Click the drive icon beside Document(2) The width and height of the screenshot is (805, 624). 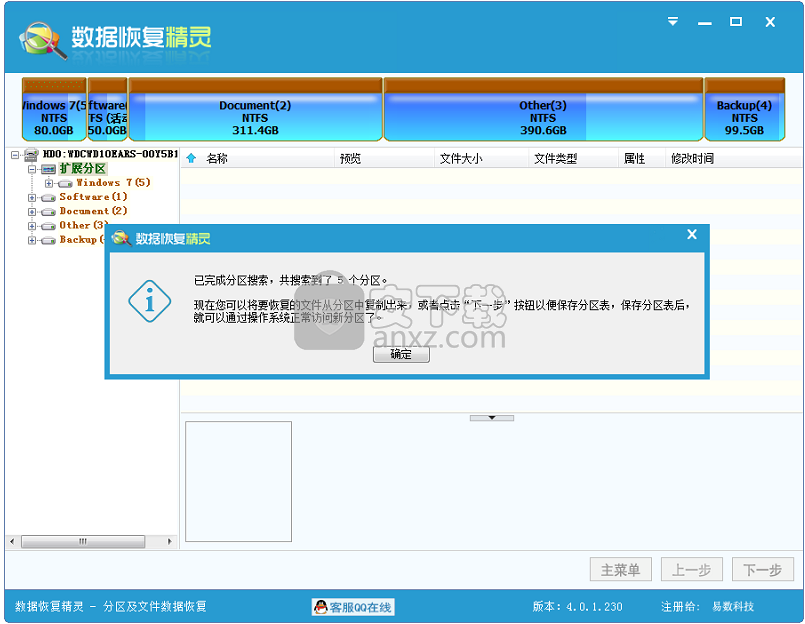click(x=49, y=212)
